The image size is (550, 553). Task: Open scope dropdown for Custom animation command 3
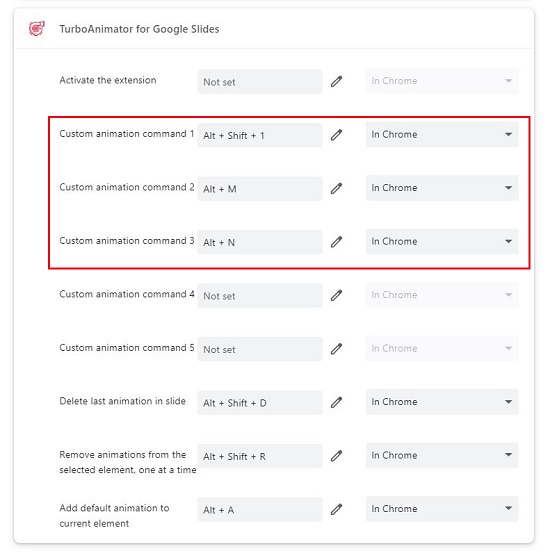442,242
